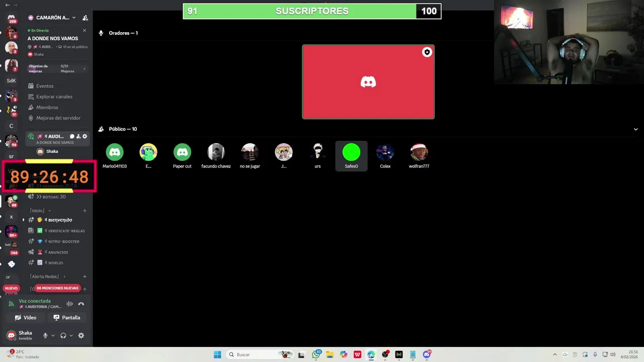The image size is (644, 362).
Task: Disconnect from voice with the hang-up icon
Action: point(81,304)
